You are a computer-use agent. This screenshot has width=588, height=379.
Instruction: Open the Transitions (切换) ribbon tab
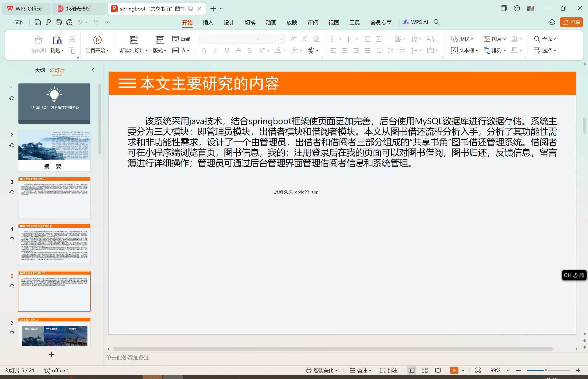(250, 23)
